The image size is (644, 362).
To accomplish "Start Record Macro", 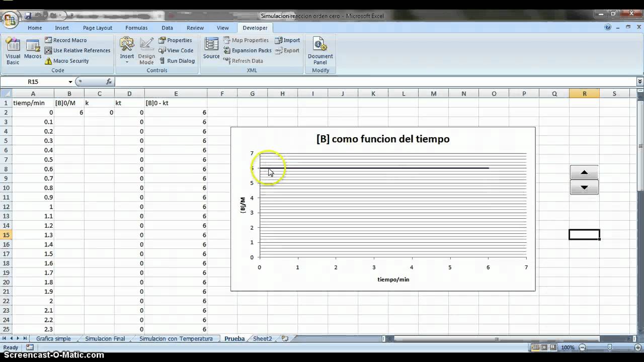I will (x=65, y=40).
